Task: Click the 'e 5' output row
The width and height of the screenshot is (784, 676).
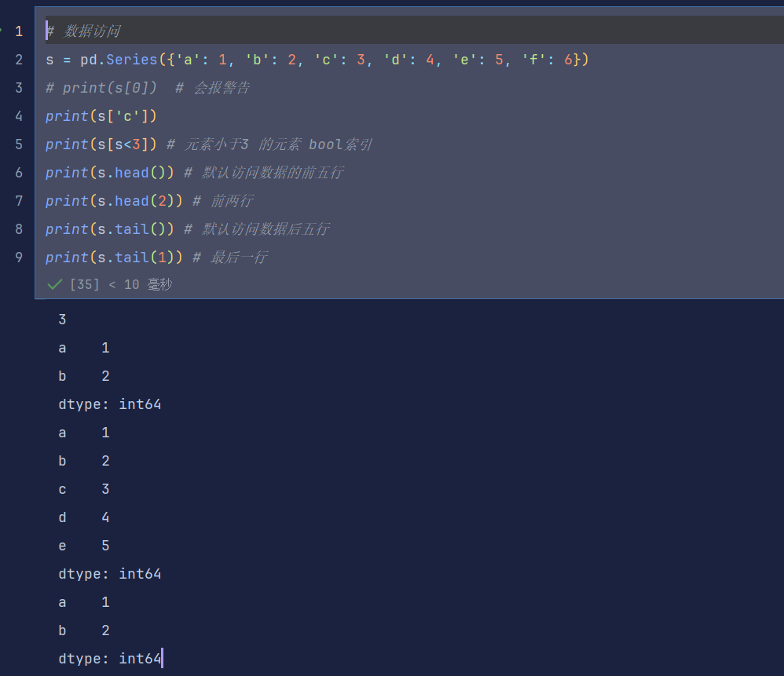Action: 83,546
